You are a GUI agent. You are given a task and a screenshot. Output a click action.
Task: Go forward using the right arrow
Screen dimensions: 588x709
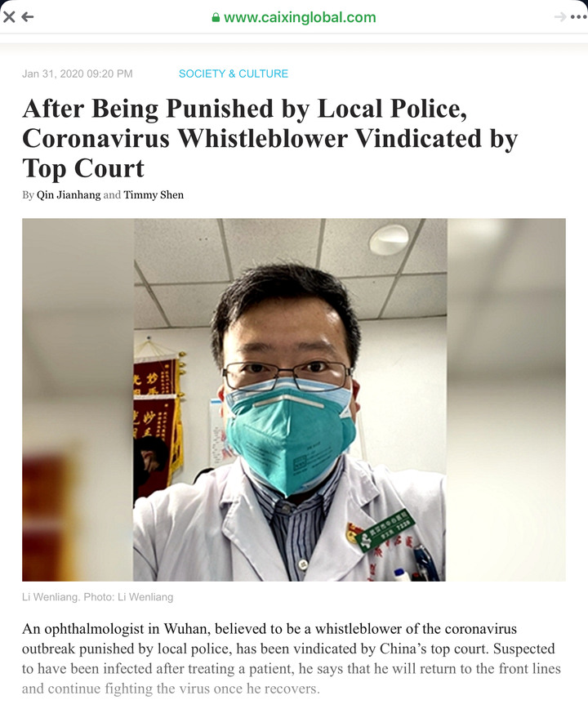pyautogui.click(x=560, y=17)
